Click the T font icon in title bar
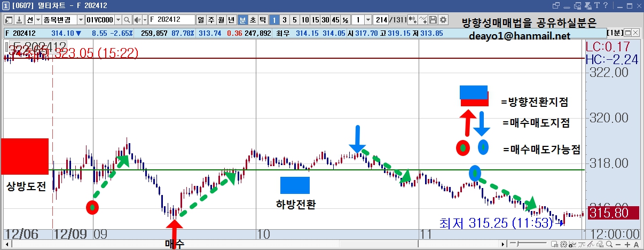 [x=598, y=5]
